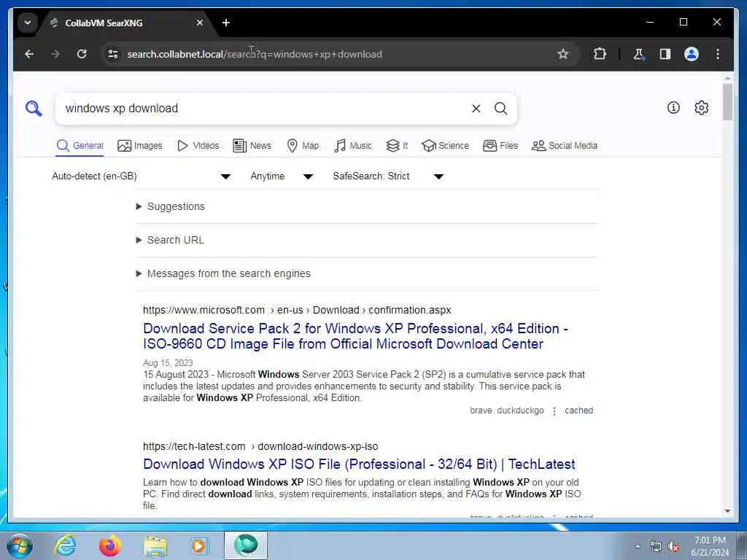The height and width of the screenshot is (560, 747).
Task: Open tech-latest.com result URL link
Action: tap(260, 447)
